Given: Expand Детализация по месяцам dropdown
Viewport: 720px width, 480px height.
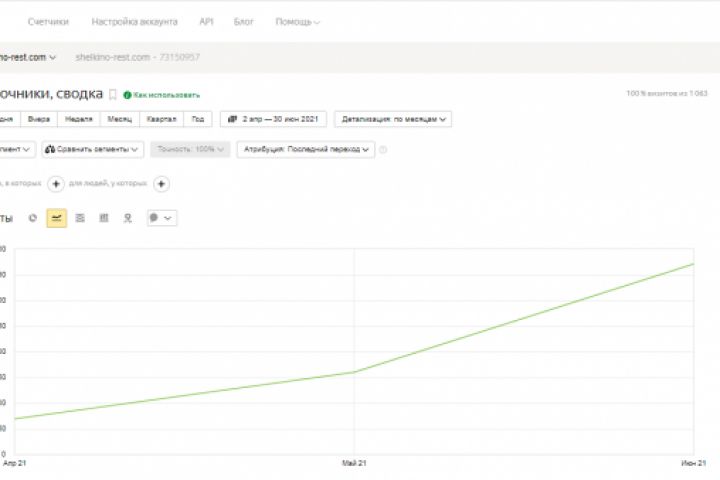Looking at the screenshot, I should [x=393, y=119].
